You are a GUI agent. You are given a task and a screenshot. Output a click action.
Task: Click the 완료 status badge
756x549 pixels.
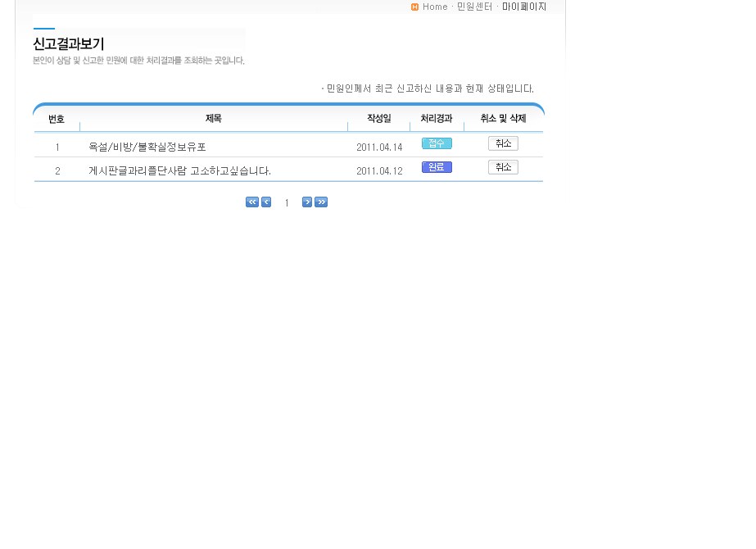click(437, 167)
